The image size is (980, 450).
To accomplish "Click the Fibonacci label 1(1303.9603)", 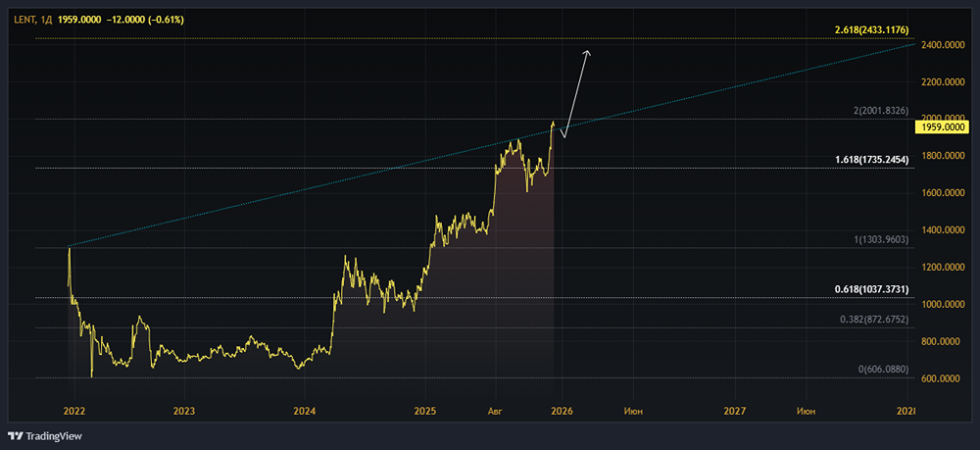I will [x=881, y=240].
